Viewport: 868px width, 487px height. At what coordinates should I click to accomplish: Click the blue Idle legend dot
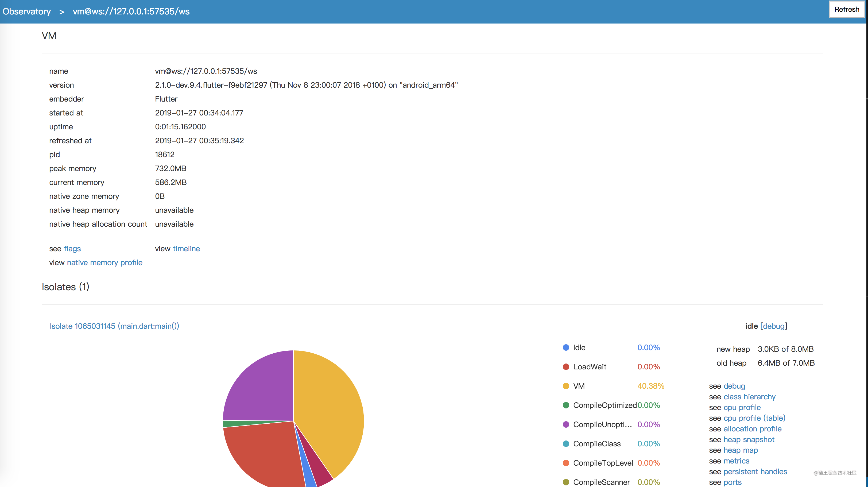(566, 347)
